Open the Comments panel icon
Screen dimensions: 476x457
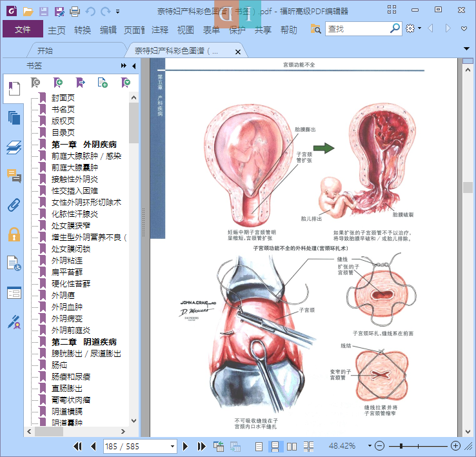pyautogui.click(x=14, y=176)
